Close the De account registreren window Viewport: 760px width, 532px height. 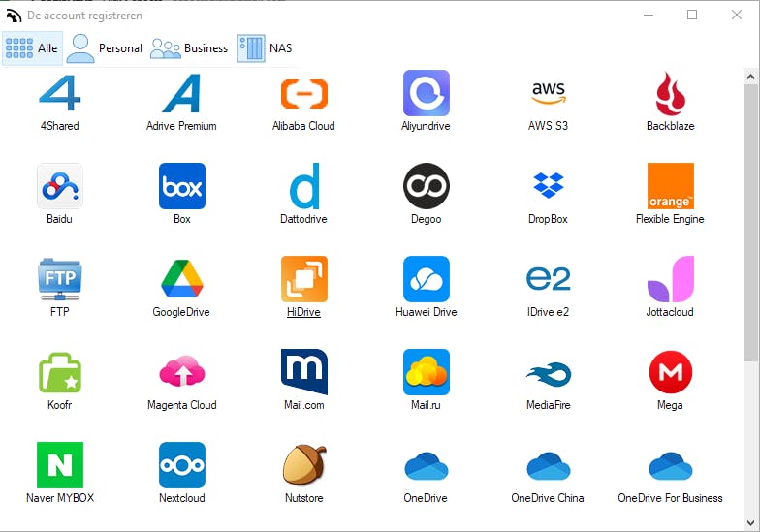[x=737, y=16]
